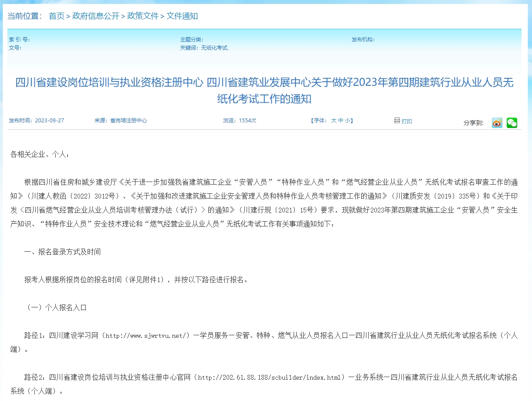Screen dimensions: 532x401
Task: Click the printer icon next to 打印
Action: click(396, 121)
